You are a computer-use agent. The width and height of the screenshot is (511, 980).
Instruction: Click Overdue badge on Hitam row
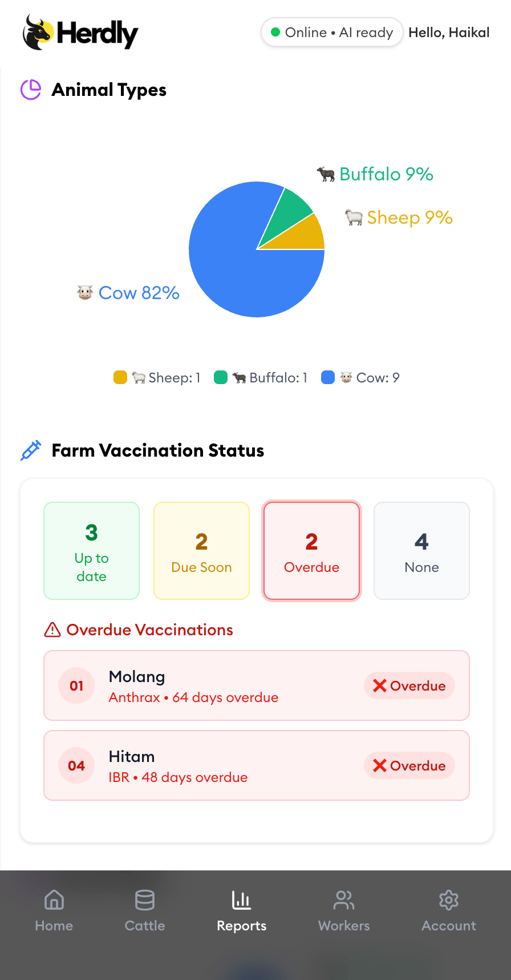(x=409, y=765)
